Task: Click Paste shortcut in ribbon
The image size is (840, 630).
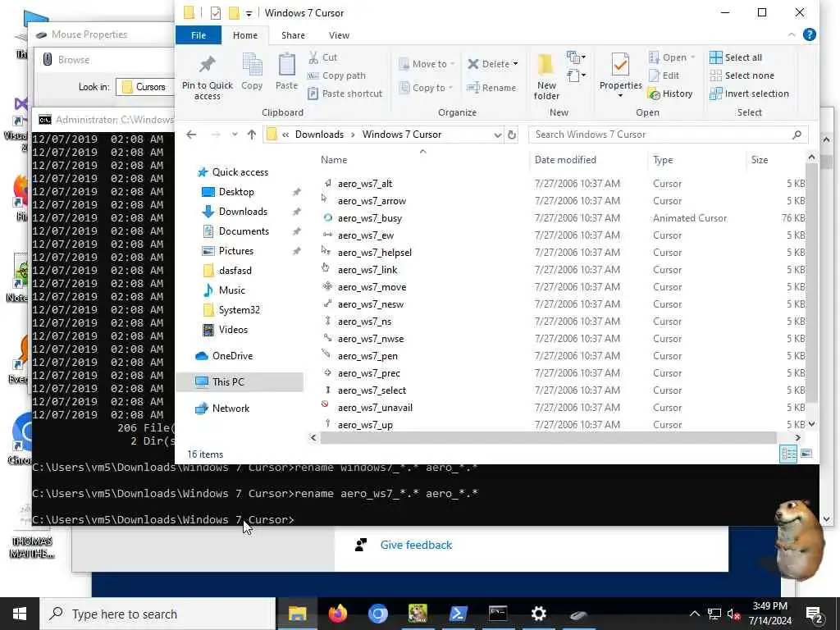Action: (x=345, y=94)
